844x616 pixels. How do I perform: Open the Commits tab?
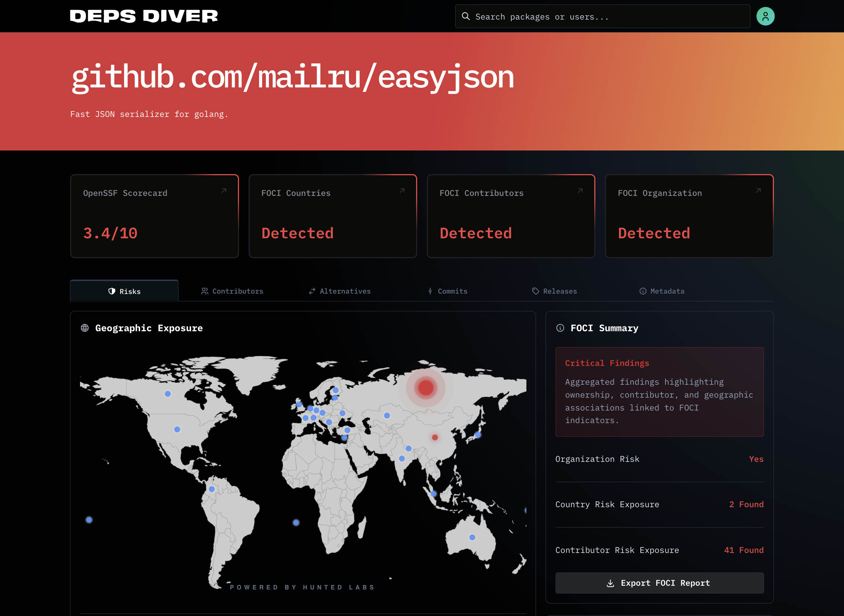447,291
